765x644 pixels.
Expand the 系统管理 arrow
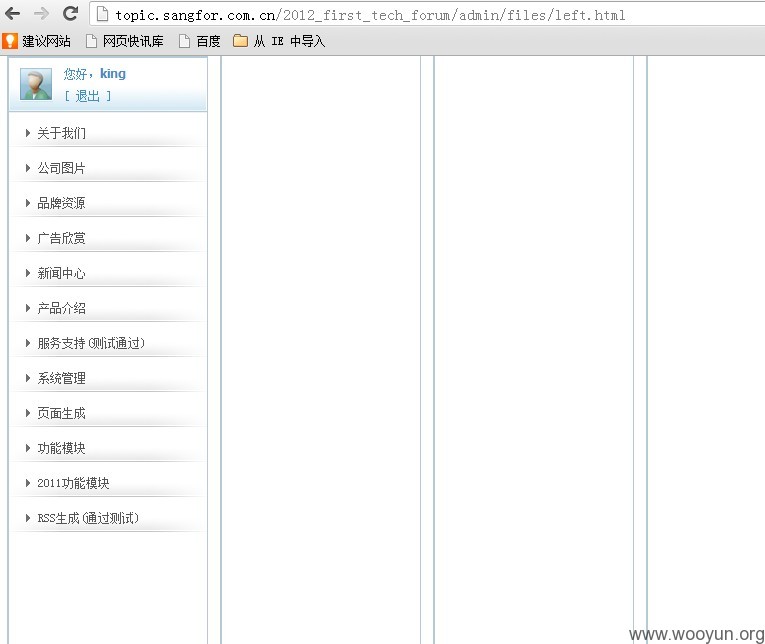click(28, 378)
